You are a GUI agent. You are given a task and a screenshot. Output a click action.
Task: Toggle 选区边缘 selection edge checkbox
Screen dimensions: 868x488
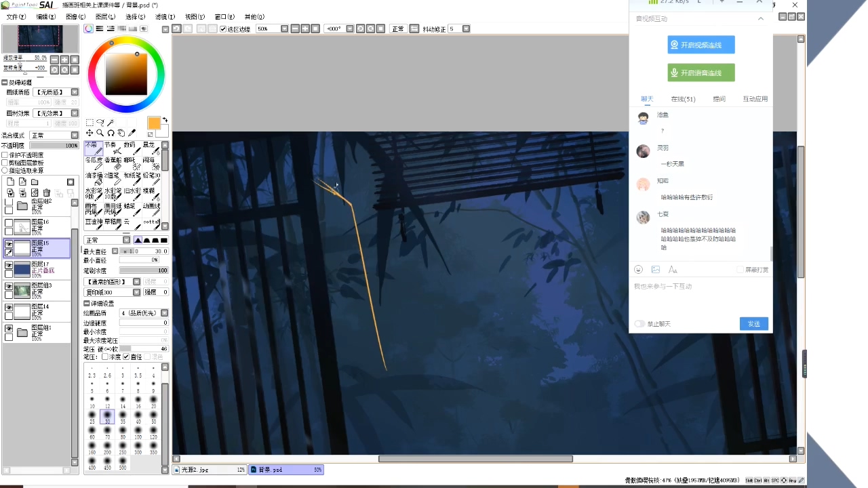point(223,29)
